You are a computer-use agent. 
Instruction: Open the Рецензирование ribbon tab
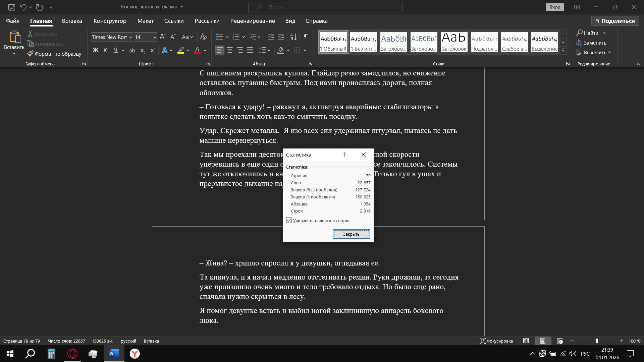(252, 21)
